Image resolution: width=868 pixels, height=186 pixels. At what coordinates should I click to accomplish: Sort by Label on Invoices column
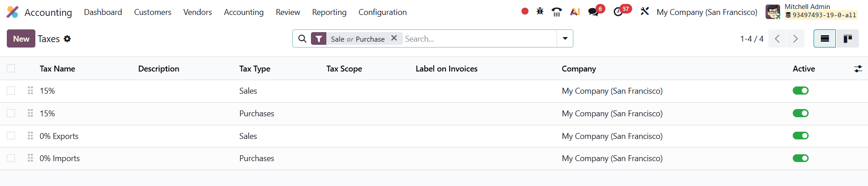(446, 69)
